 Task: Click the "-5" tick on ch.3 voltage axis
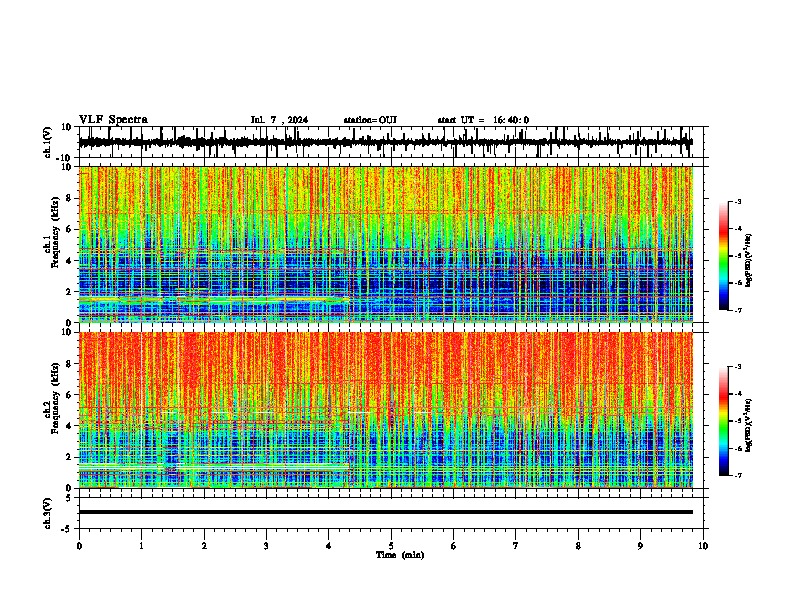pos(67,529)
